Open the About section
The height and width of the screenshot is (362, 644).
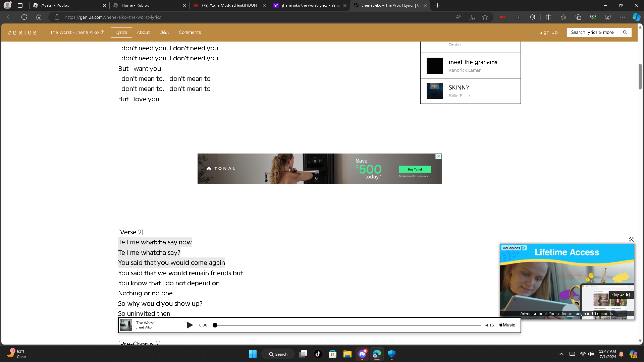143,33
